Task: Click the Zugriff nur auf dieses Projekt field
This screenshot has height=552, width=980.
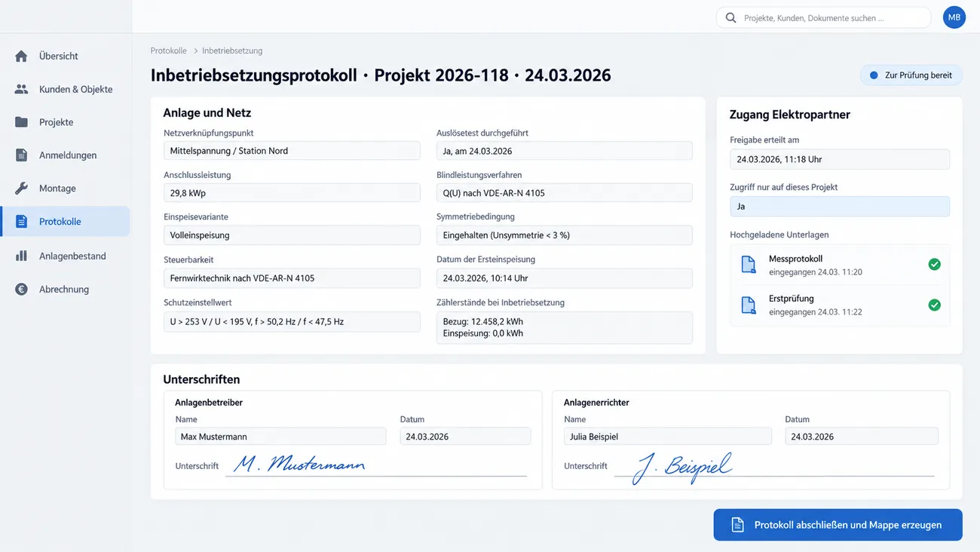Action: 840,206
